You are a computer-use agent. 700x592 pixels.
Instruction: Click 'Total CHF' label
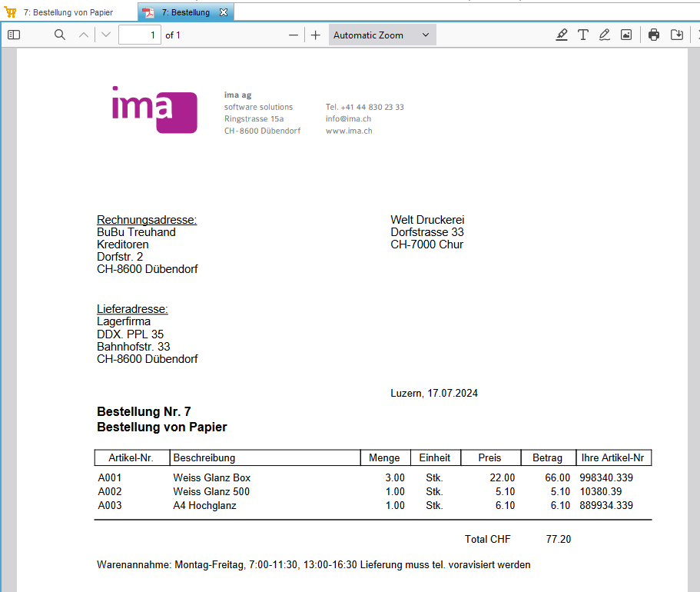tap(487, 539)
